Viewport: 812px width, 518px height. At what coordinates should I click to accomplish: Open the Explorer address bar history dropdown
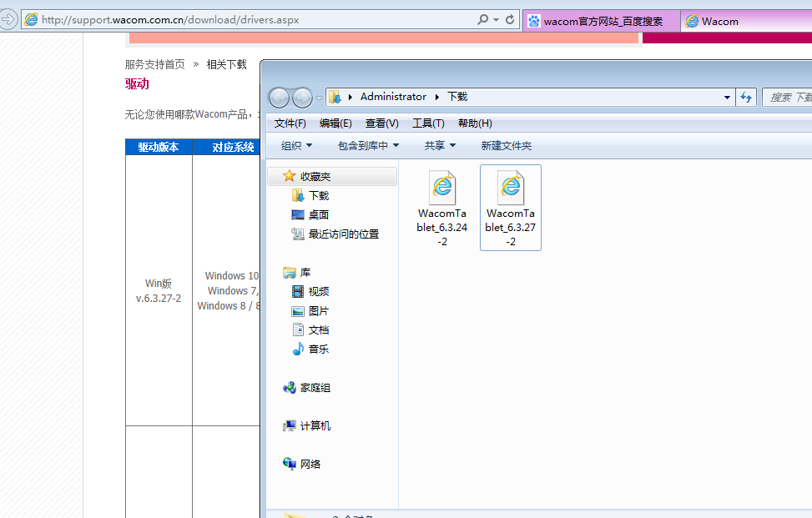727,98
